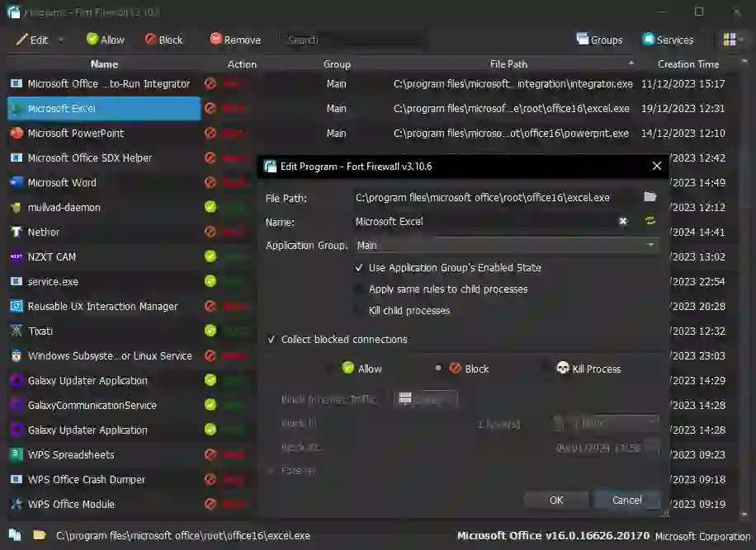This screenshot has height=550, width=756.
Task: Click the powerpnt.exe file path cell
Action: point(511,134)
